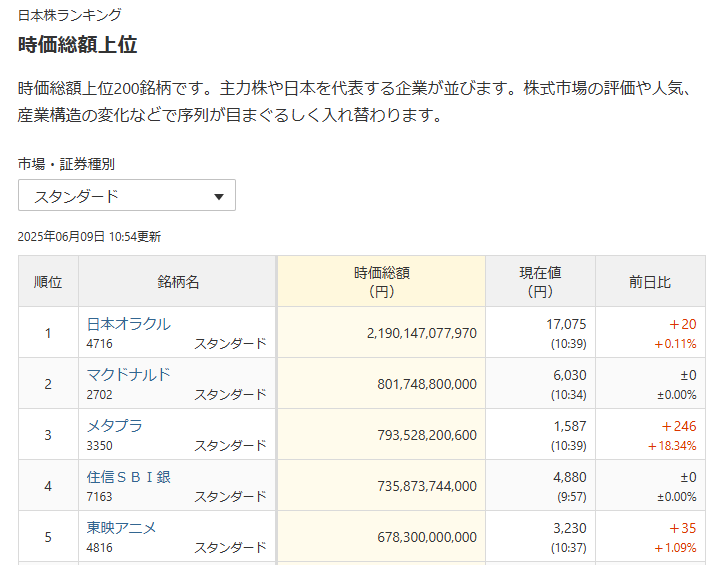Click the 現在値(円) column header
This screenshot has width=724, height=565.
pyautogui.click(x=540, y=282)
